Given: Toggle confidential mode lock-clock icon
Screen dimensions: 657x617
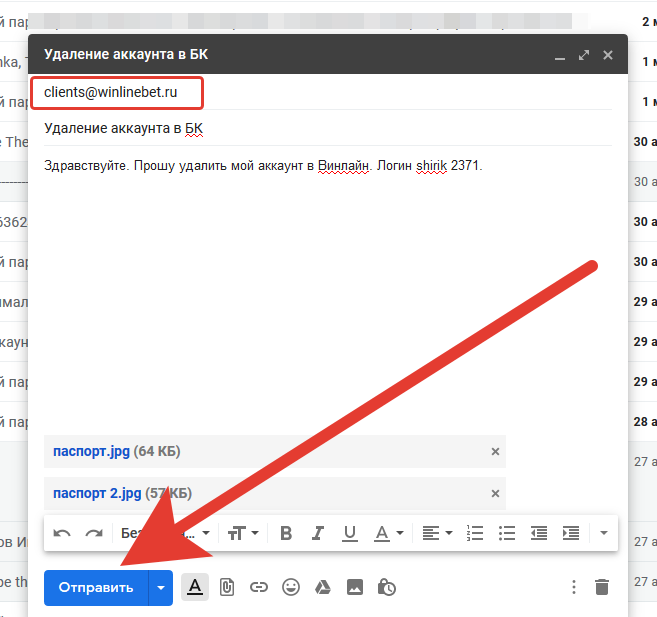Looking at the screenshot, I should pos(387,587).
